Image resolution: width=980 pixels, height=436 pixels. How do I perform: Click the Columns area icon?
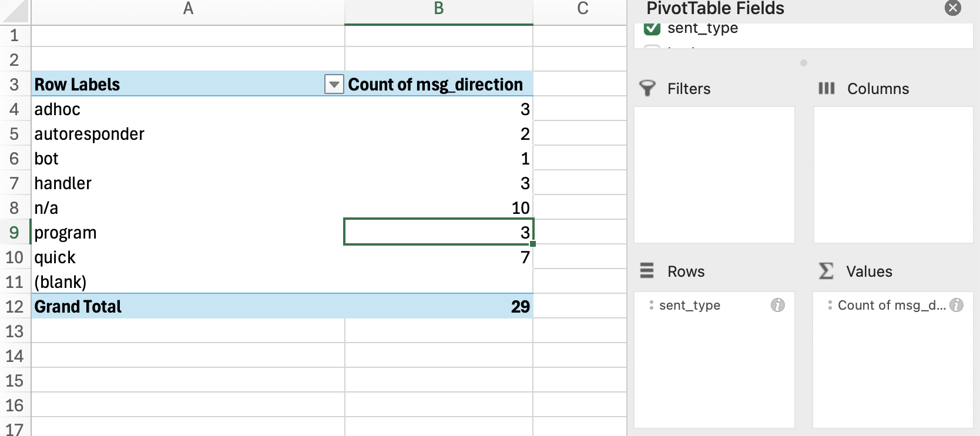pyautogui.click(x=826, y=89)
